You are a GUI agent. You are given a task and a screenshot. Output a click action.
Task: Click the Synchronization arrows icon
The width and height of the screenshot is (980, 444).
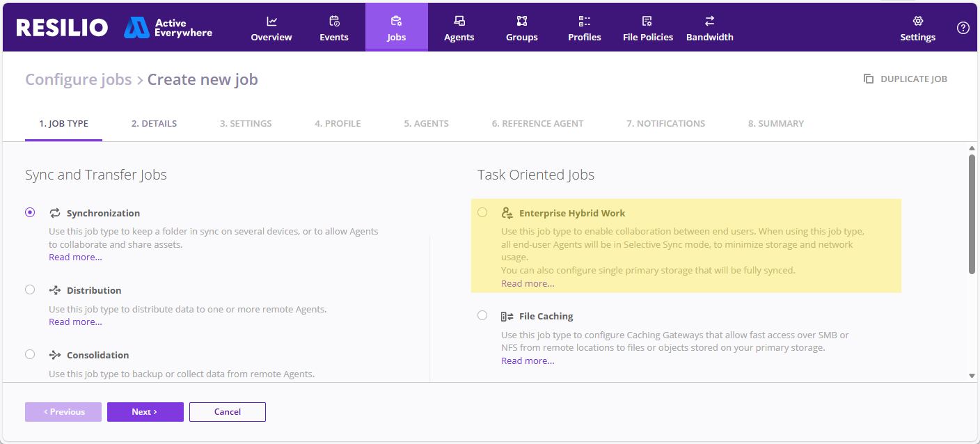coord(55,213)
